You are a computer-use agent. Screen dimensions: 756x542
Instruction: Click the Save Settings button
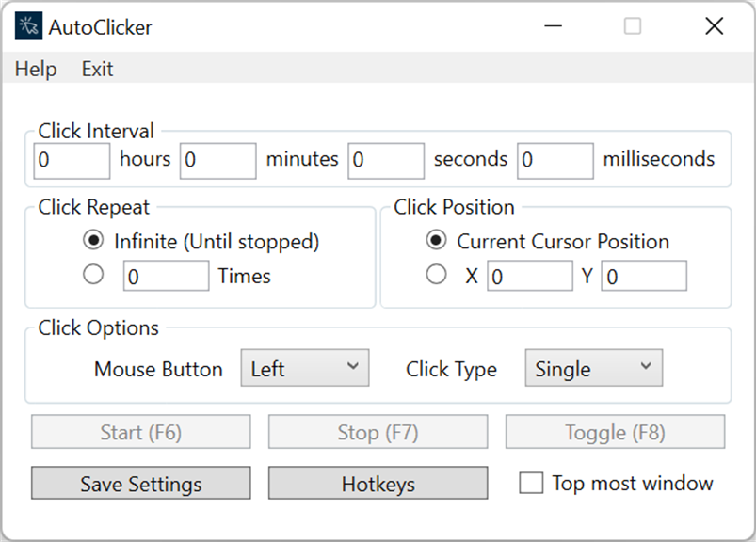coord(141,484)
